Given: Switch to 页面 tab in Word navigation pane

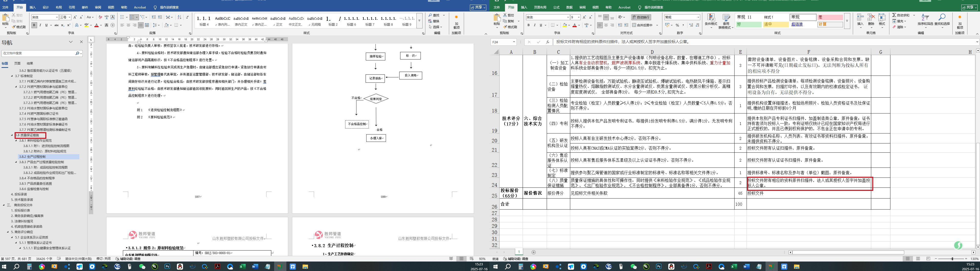Looking at the screenshot, I should tap(17, 63).
